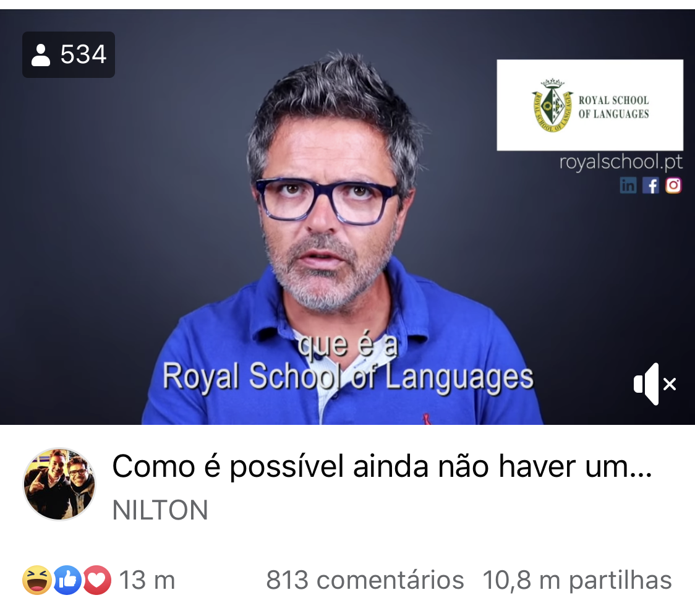This screenshot has width=695, height=616.
Task: Expand the truncated title 'Como é possível ainda...'
Action: point(382,466)
